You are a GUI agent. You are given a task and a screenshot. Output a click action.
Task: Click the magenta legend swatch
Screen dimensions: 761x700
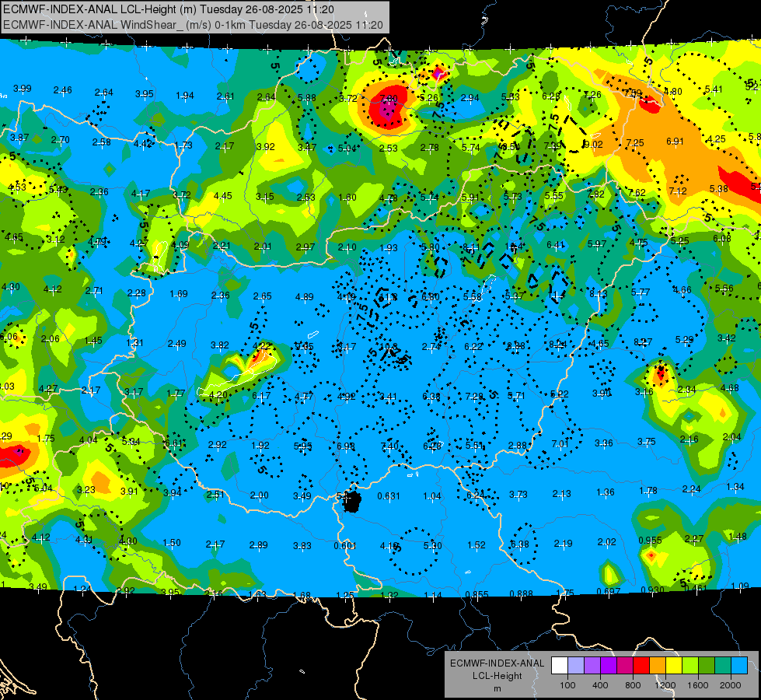tap(625, 665)
